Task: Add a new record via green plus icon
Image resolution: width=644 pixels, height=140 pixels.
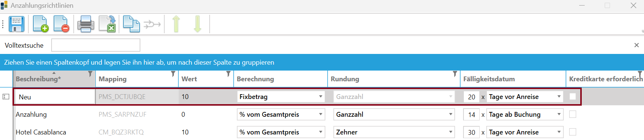Action: coord(41,24)
